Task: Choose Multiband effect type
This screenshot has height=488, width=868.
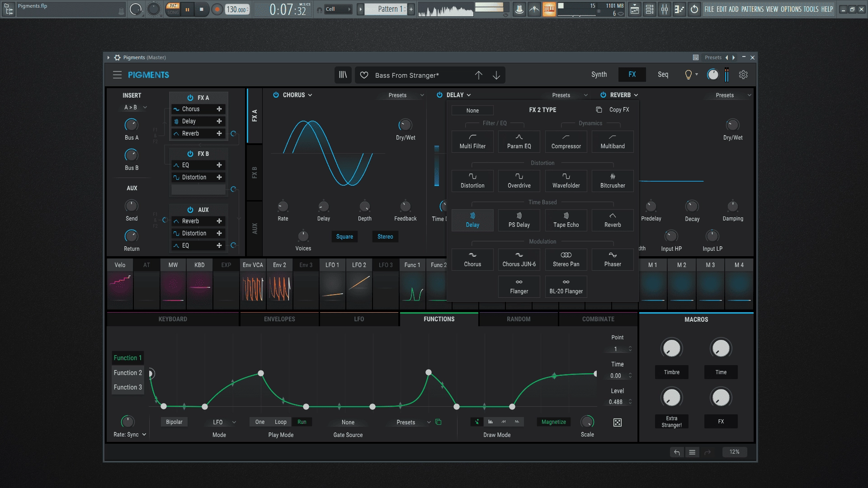Action: (613, 141)
